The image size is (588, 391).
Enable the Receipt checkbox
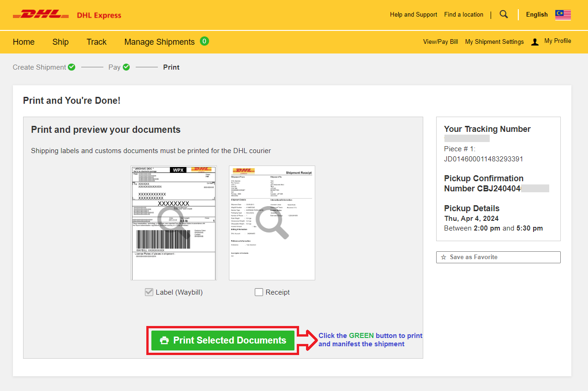[x=259, y=292]
